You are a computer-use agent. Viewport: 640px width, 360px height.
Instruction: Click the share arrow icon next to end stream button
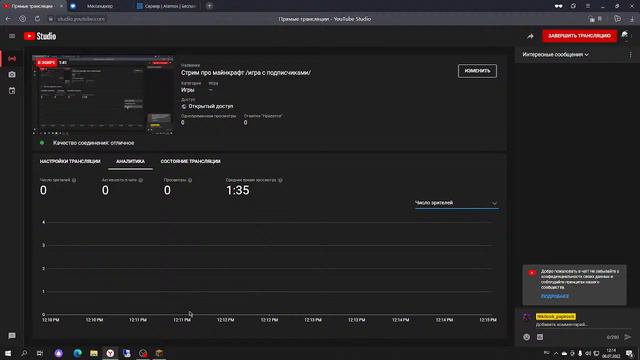[x=530, y=36]
